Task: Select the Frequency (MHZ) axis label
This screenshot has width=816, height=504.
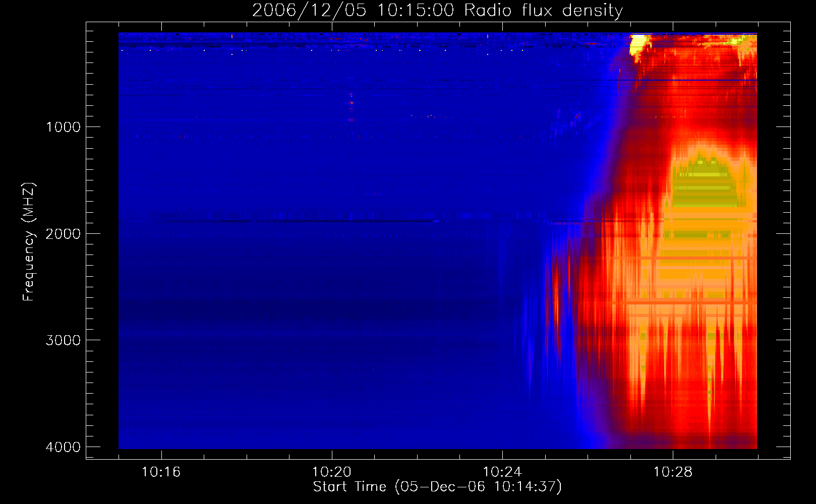Action: 29,242
